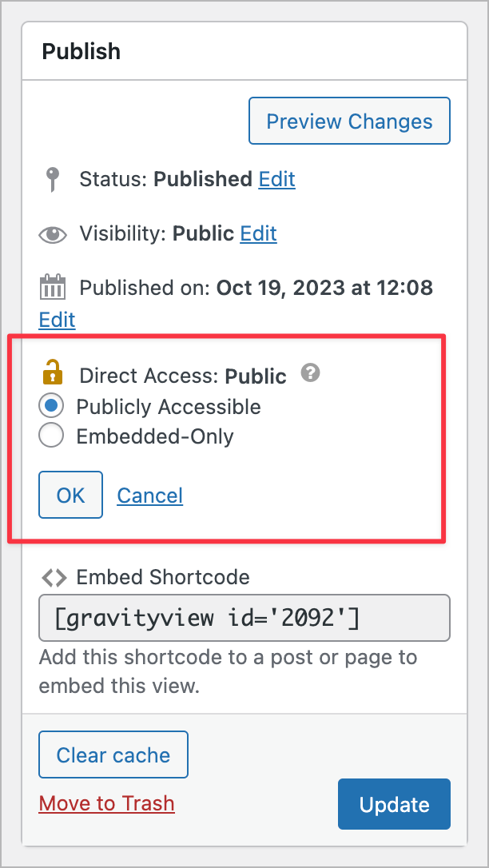Click the blue Update button
The height and width of the screenshot is (868, 489).
(x=394, y=804)
